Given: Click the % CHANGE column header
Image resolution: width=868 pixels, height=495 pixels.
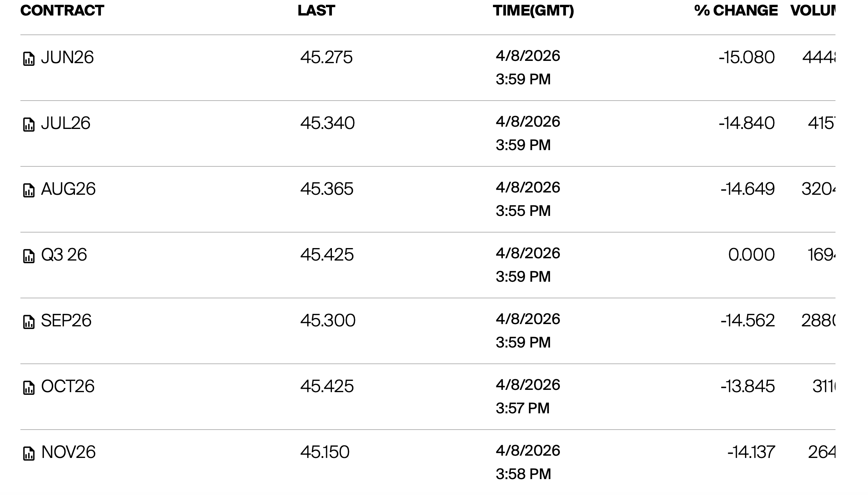Looking at the screenshot, I should pyautogui.click(x=736, y=11).
